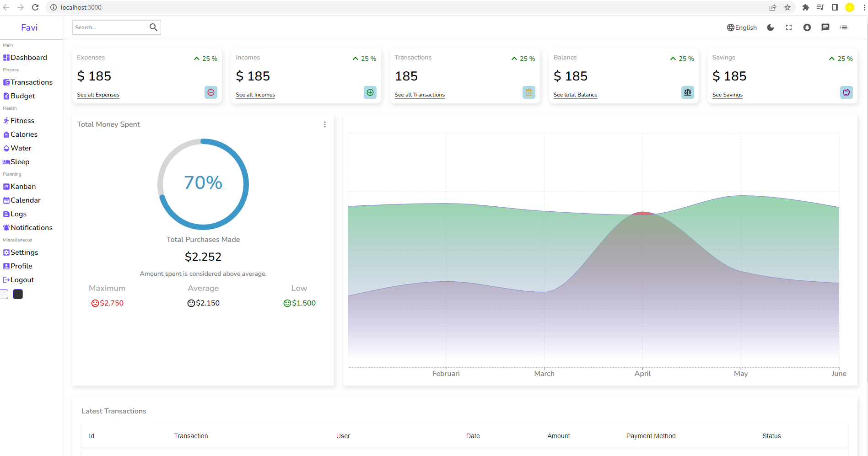Click the plus icon on Incomes card

[370, 92]
